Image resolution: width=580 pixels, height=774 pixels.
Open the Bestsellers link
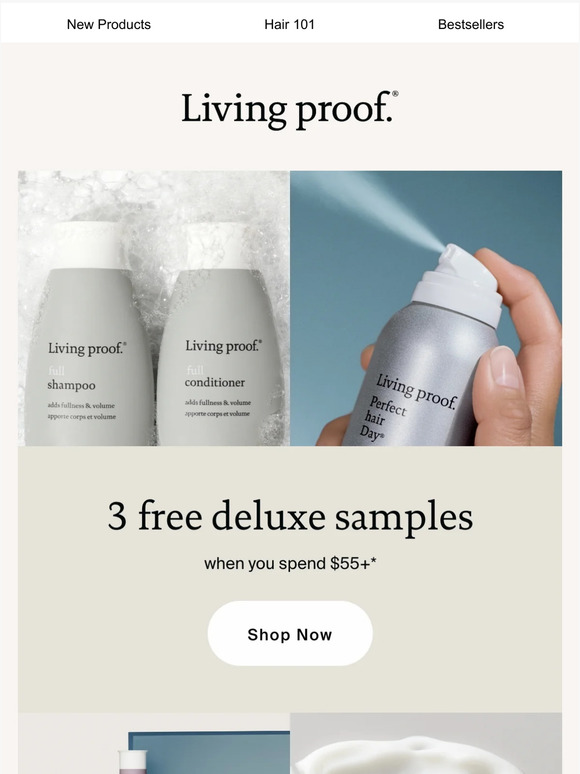[x=470, y=24]
